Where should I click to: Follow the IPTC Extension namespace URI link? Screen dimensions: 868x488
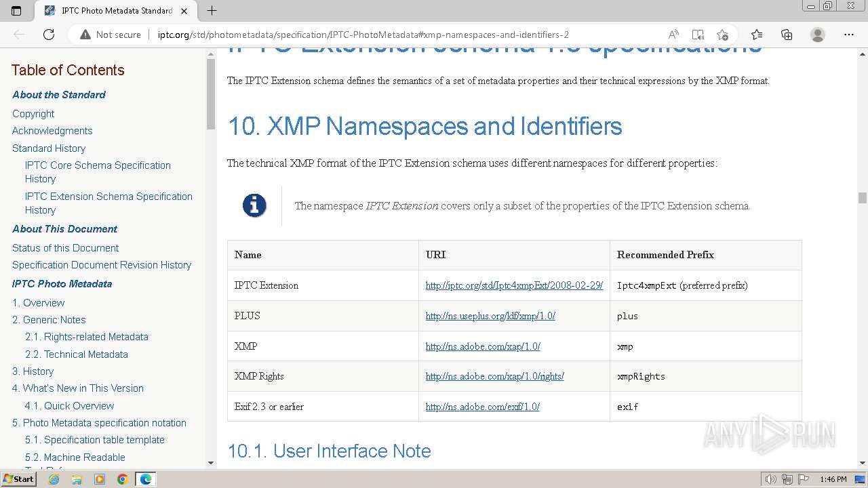click(514, 285)
